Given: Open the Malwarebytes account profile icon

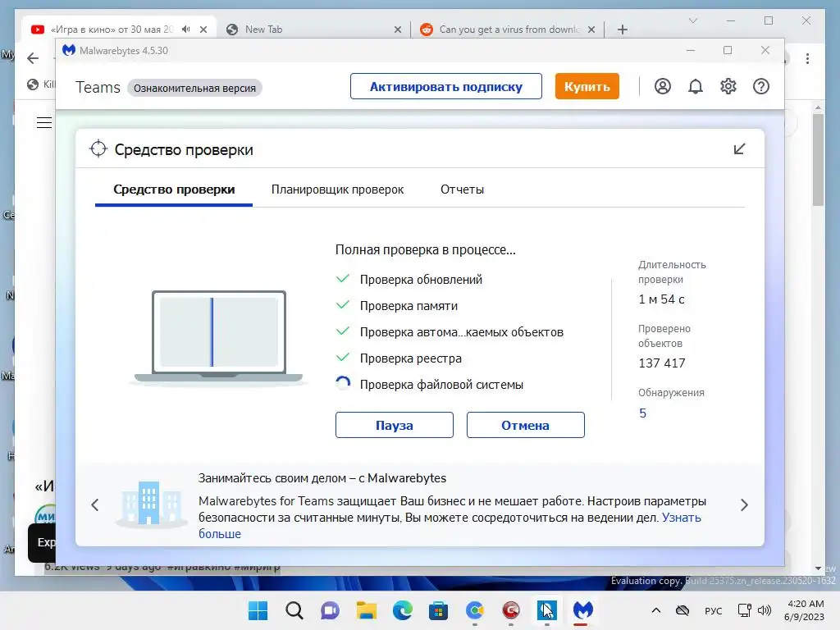Looking at the screenshot, I should (x=663, y=86).
